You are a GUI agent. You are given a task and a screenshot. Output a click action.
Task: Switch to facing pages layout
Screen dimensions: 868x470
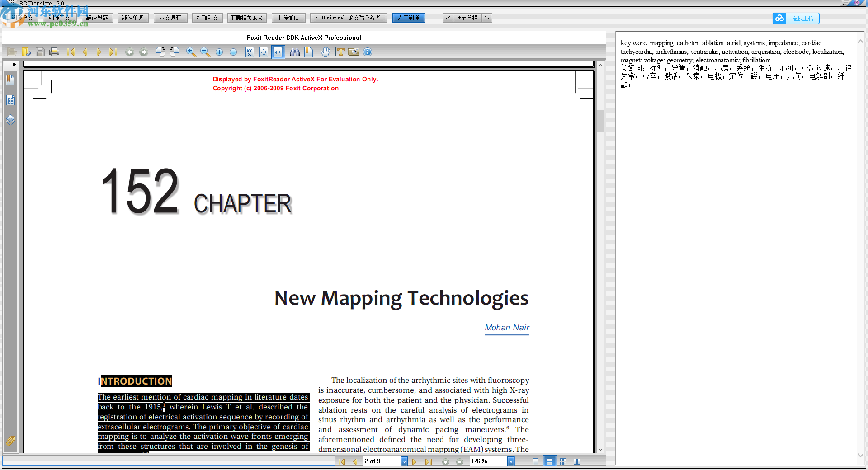[577, 461]
